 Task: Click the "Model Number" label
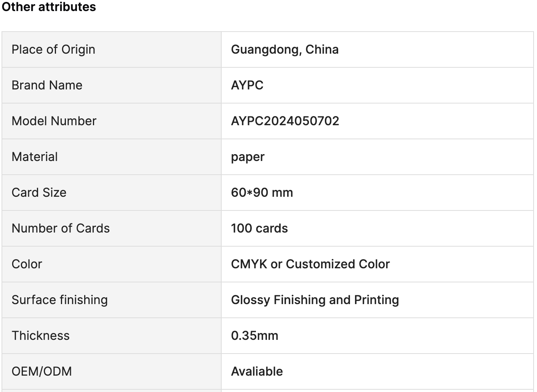coord(54,121)
